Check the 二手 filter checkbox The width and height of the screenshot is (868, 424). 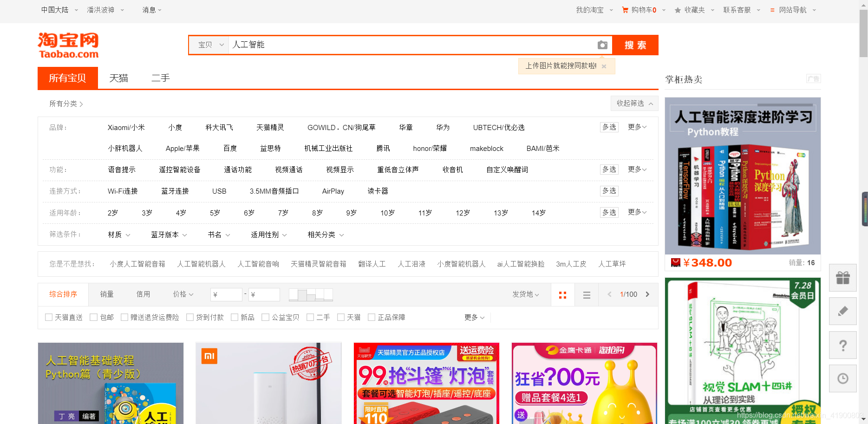pos(310,317)
